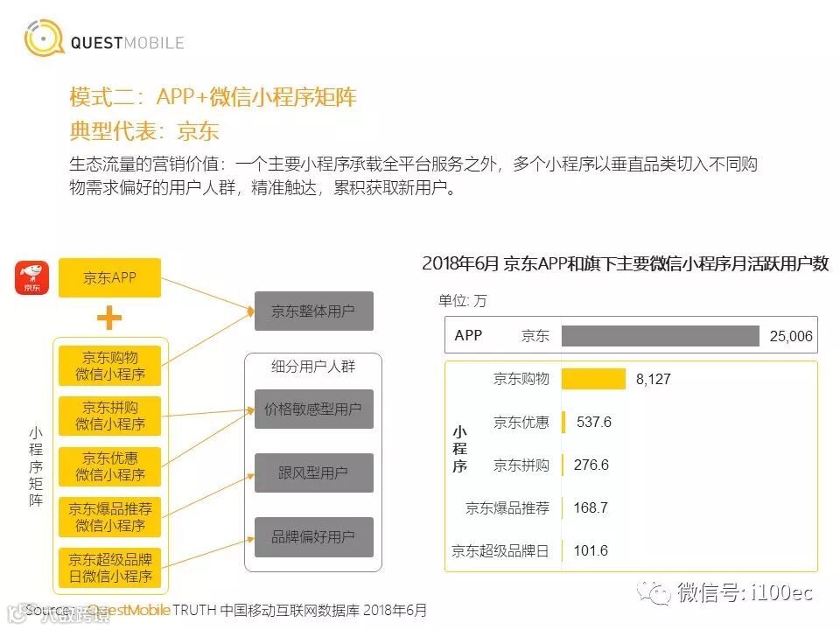Click the value 25,006
This screenshot has height=630, width=840.
click(x=791, y=336)
